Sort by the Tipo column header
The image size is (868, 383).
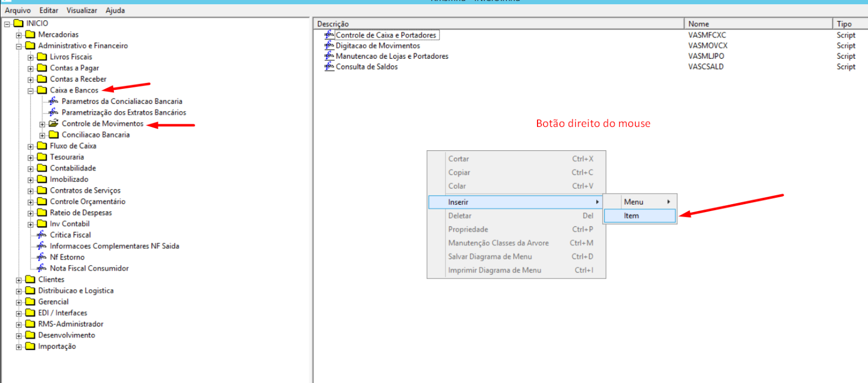point(851,24)
